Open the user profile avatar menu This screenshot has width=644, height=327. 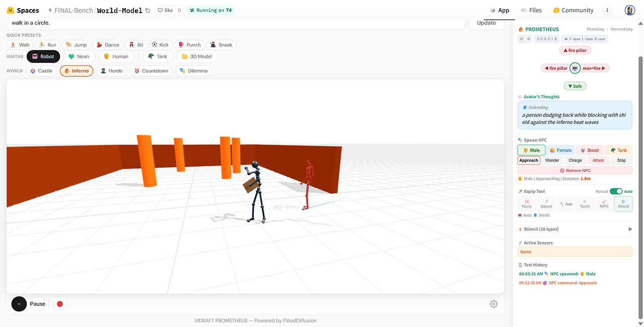(630, 10)
